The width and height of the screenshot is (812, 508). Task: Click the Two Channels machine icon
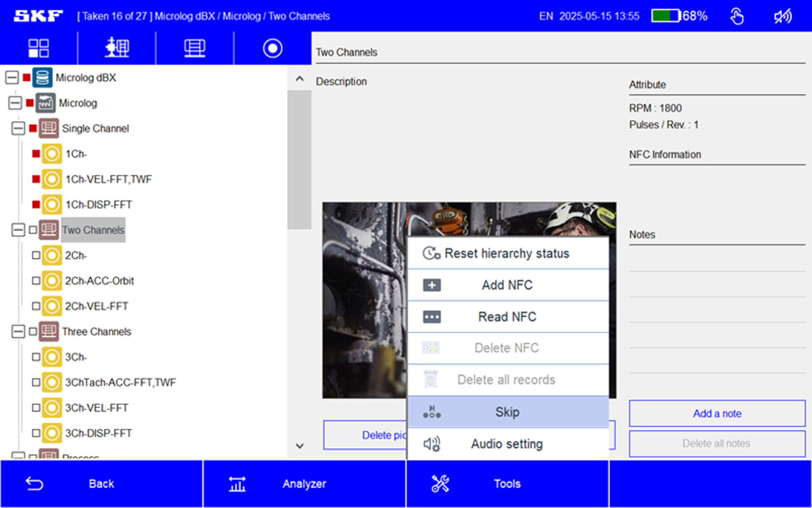[49, 230]
